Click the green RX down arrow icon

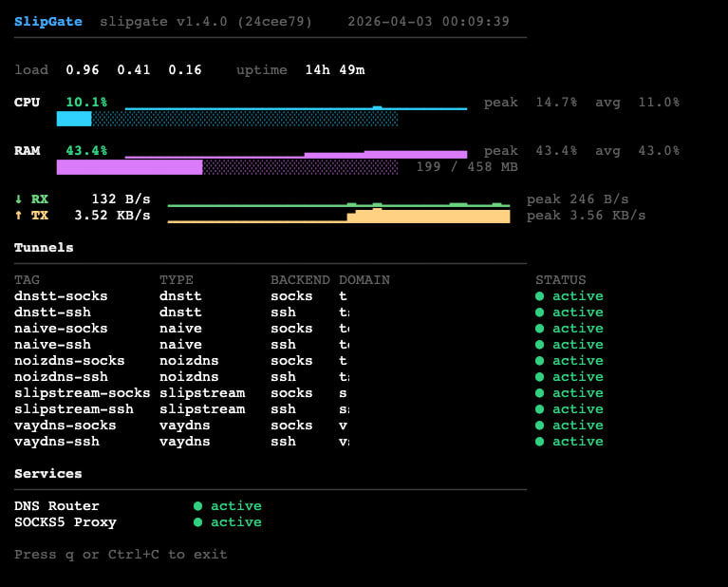[19, 199]
